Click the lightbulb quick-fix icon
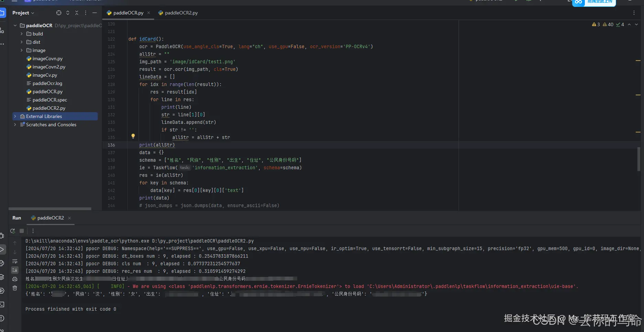The height and width of the screenshot is (332, 644). (x=133, y=136)
